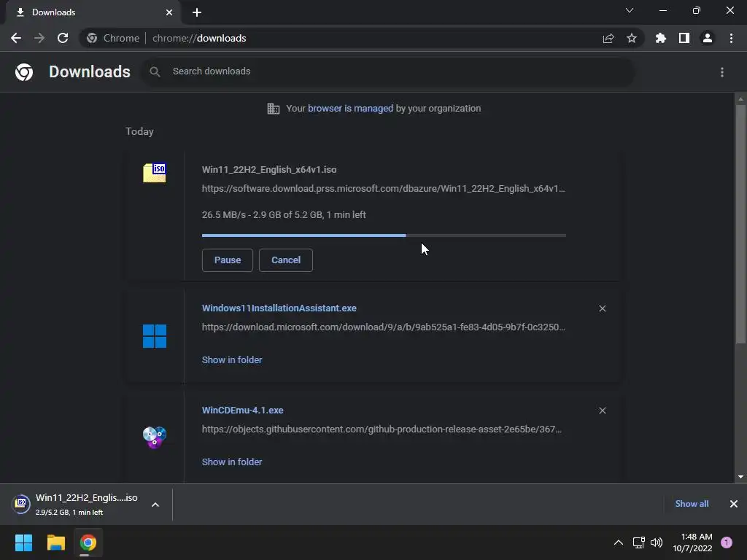Click the Search downloads field
The width and height of the screenshot is (747, 560).
tap(388, 71)
